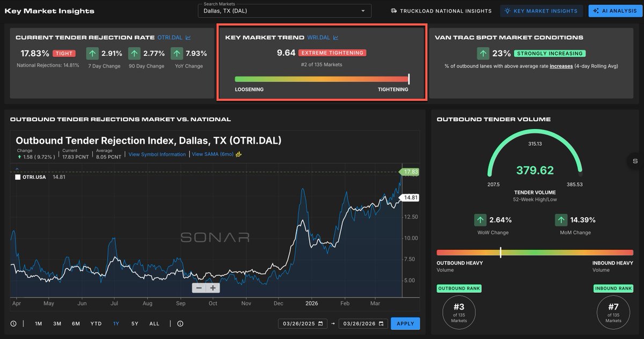The width and height of the screenshot is (644, 339).
Task: Select YTD time range
Action: 96,323
